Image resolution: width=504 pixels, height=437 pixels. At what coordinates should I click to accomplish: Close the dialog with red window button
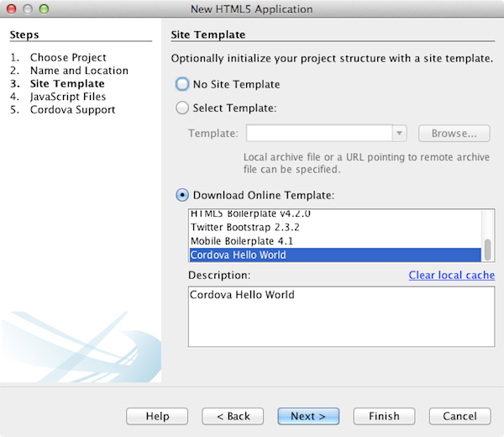[11, 9]
